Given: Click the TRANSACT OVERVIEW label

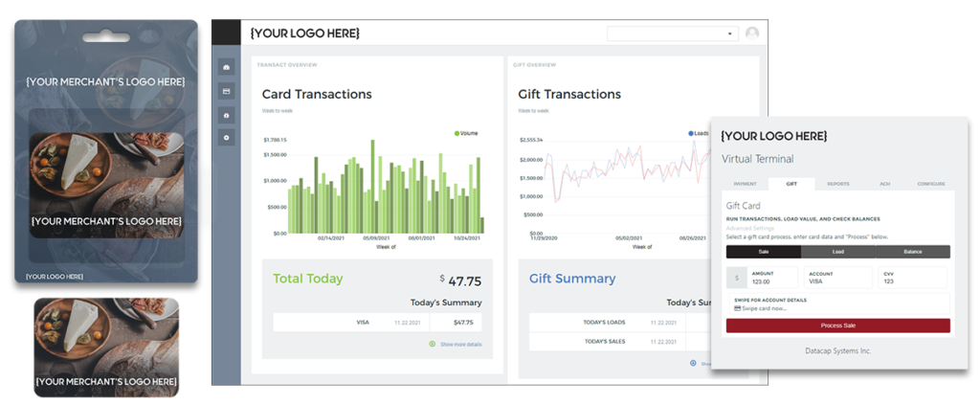Looking at the screenshot, I should tap(287, 65).
